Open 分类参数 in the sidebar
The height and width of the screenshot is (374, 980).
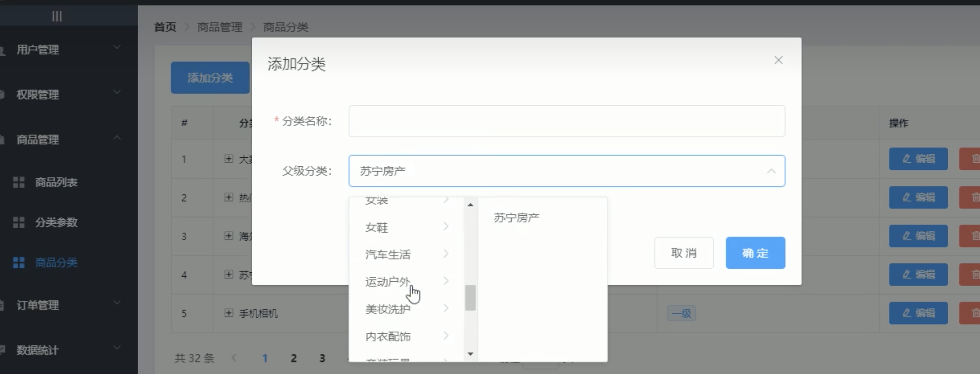pos(56,222)
